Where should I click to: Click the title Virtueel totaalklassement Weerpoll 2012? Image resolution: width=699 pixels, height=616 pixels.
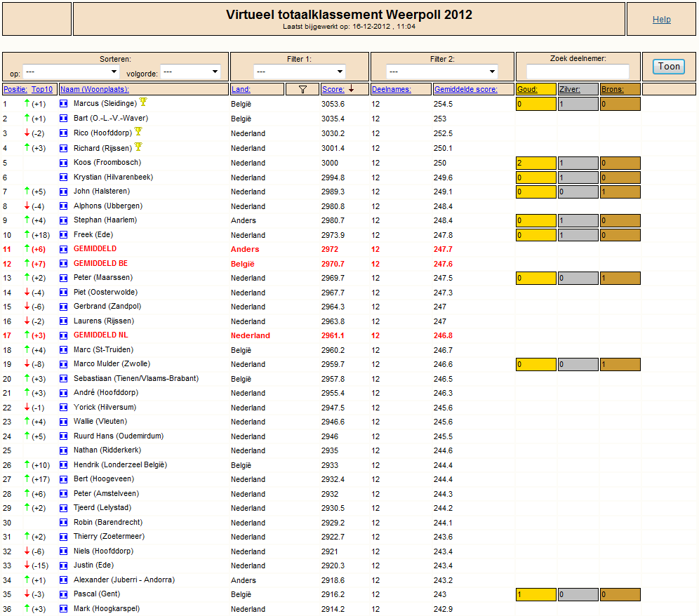(349, 15)
